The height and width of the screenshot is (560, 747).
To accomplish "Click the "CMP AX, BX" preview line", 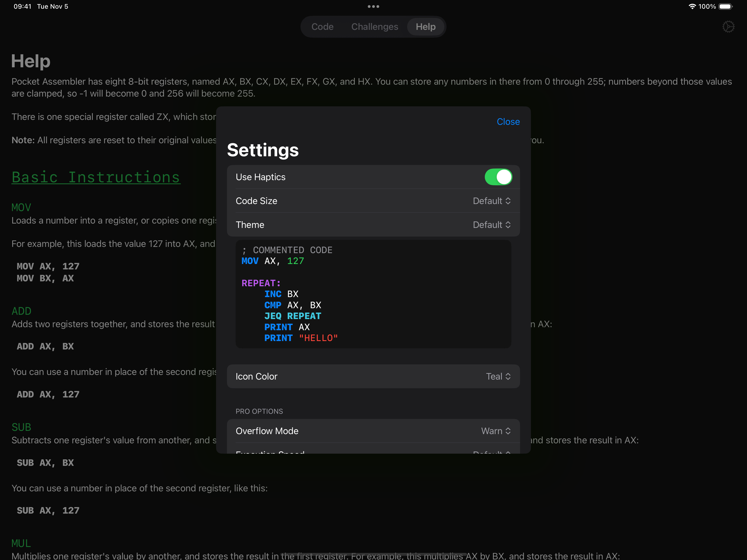I will 292,305.
